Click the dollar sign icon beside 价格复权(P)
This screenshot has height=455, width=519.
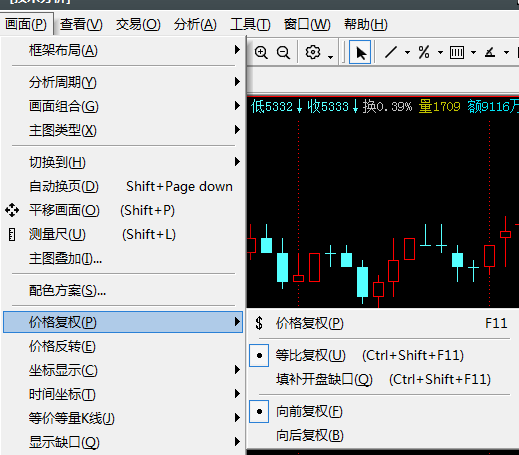(x=259, y=323)
